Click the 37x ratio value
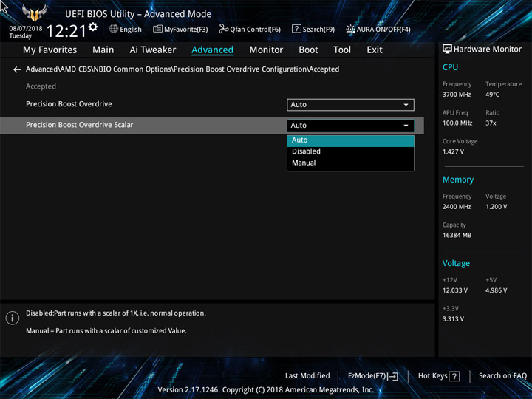The image size is (532, 399). click(491, 123)
